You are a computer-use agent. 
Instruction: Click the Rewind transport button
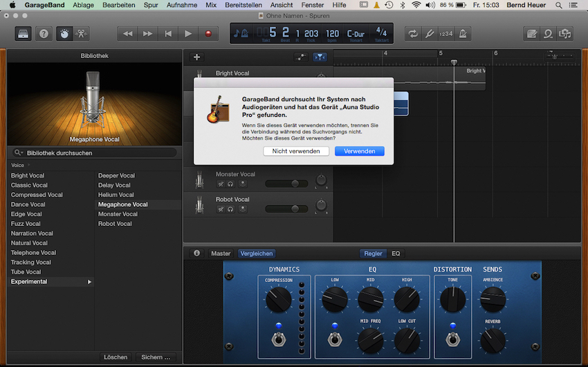(127, 34)
